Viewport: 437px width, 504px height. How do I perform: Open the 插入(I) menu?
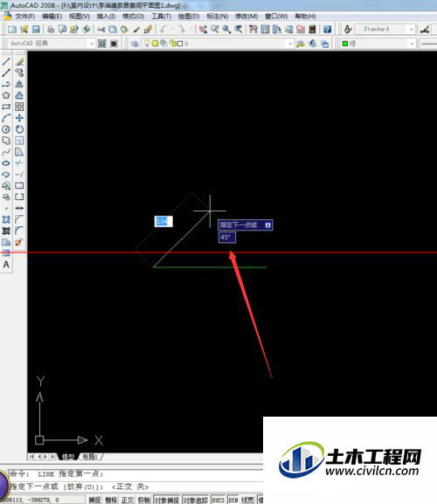[106, 16]
